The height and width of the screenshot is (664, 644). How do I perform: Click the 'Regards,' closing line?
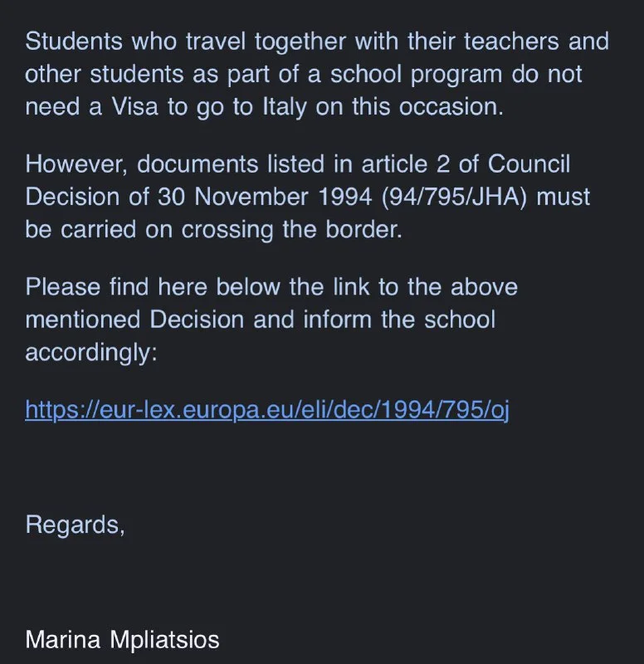75,525
